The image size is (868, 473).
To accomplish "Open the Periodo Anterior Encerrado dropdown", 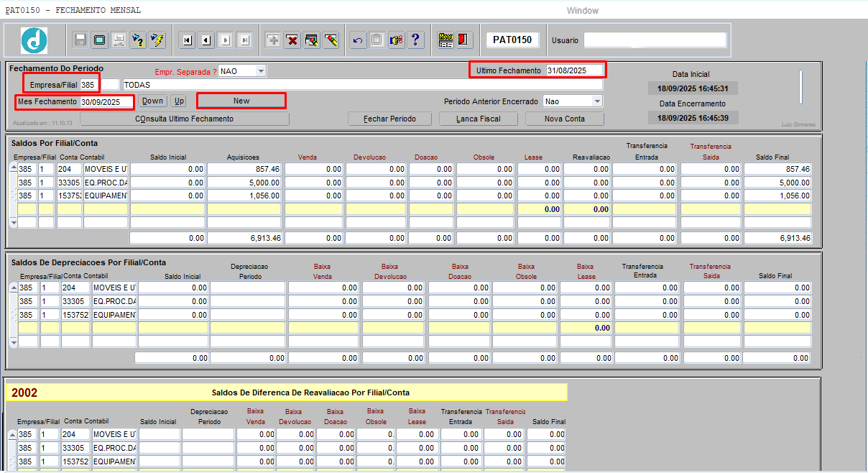I will 596,101.
